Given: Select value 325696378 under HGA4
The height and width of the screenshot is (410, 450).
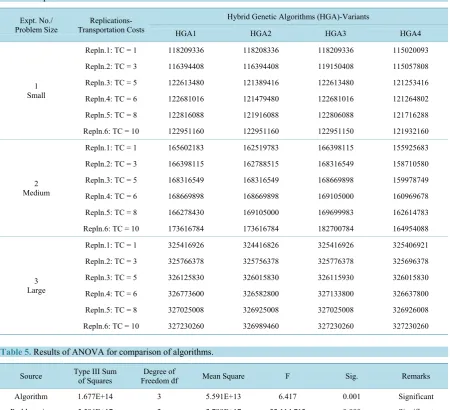Looking at the screenshot, I should 410,261.
